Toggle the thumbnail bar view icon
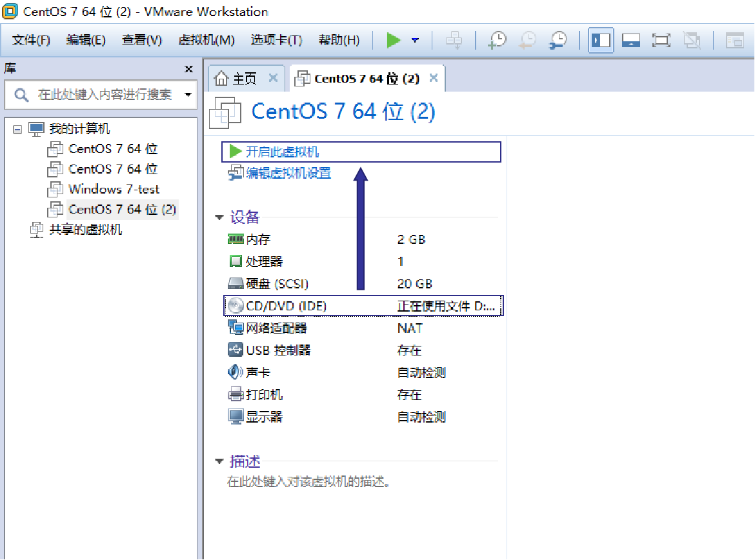This screenshot has width=755, height=560. tap(630, 40)
